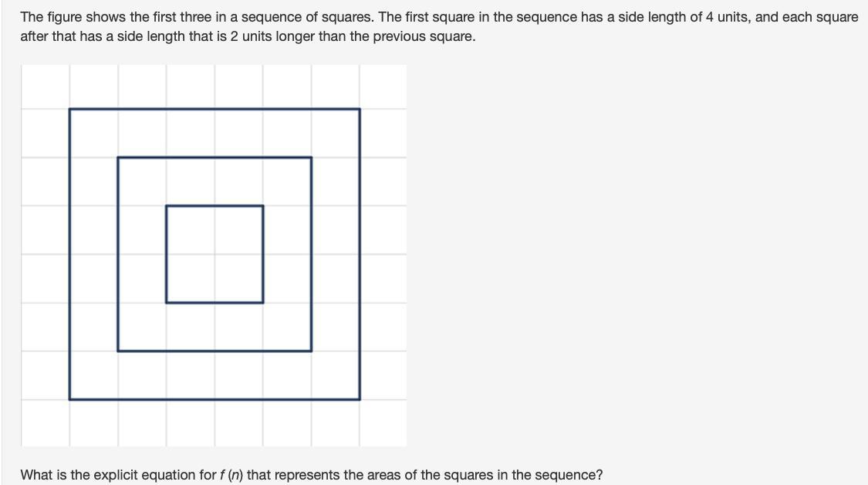
Task: Click the center of the smallest square
Action: click(214, 254)
